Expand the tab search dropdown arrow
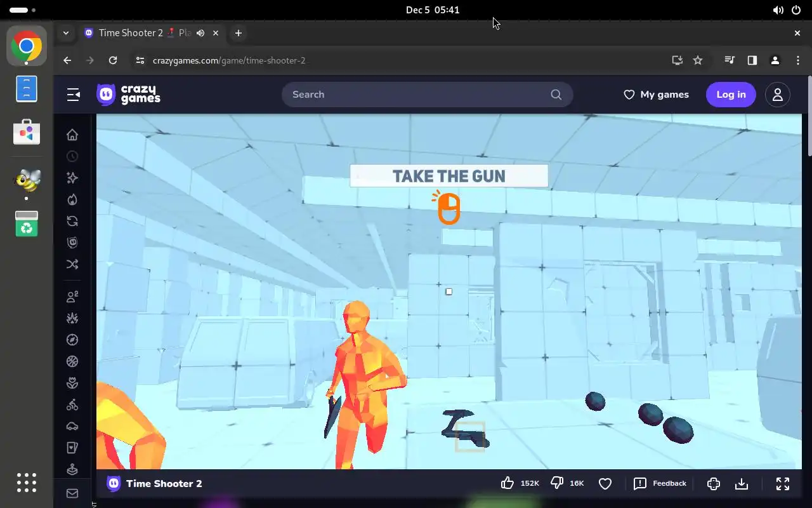Screen dimensions: 812x508 [x=66, y=33]
